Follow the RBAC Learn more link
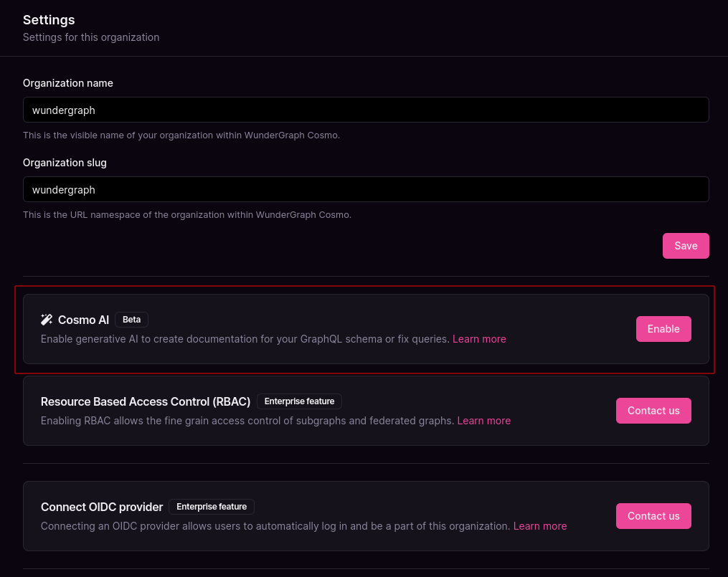 tap(484, 421)
